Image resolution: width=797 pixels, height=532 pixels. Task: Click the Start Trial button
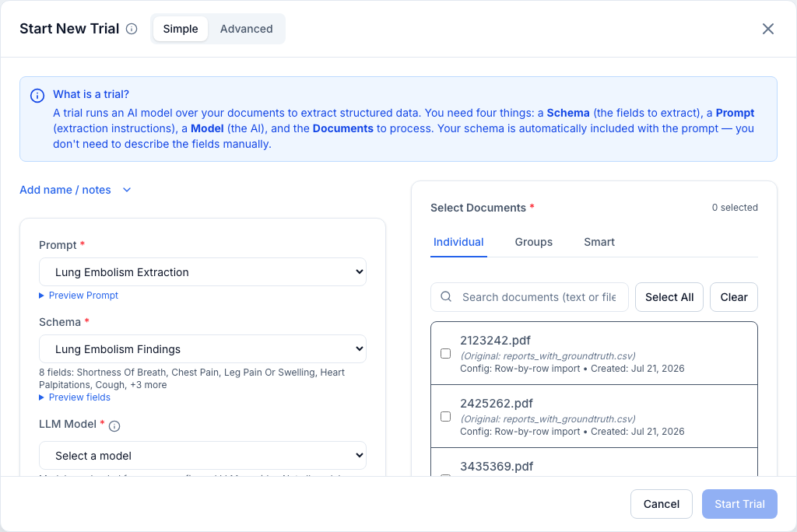pos(739,504)
